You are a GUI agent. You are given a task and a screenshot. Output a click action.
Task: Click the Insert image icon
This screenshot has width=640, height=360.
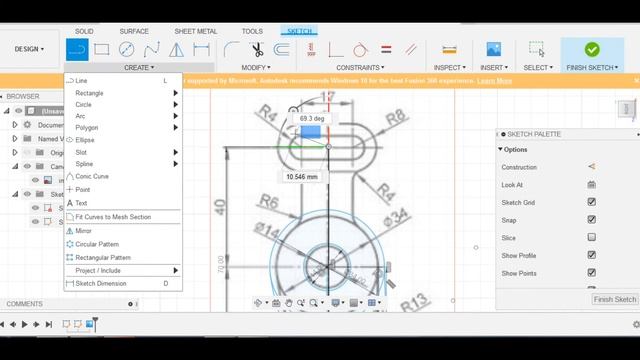click(x=494, y=49)
